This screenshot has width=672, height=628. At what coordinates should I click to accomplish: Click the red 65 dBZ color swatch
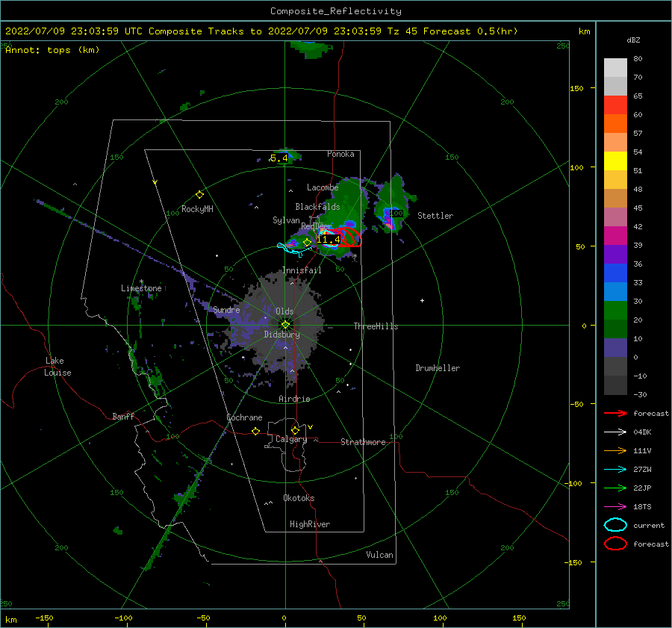coord(615,105)
